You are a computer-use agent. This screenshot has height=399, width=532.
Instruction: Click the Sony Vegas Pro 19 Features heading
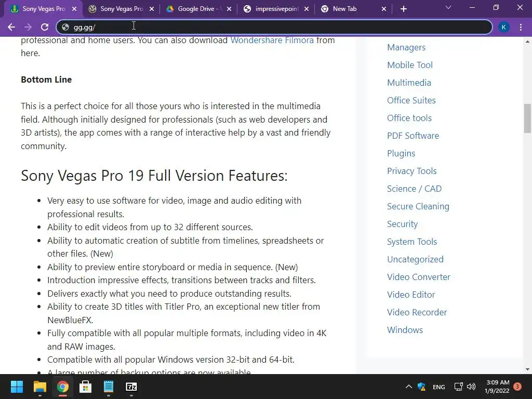point(154,176)
